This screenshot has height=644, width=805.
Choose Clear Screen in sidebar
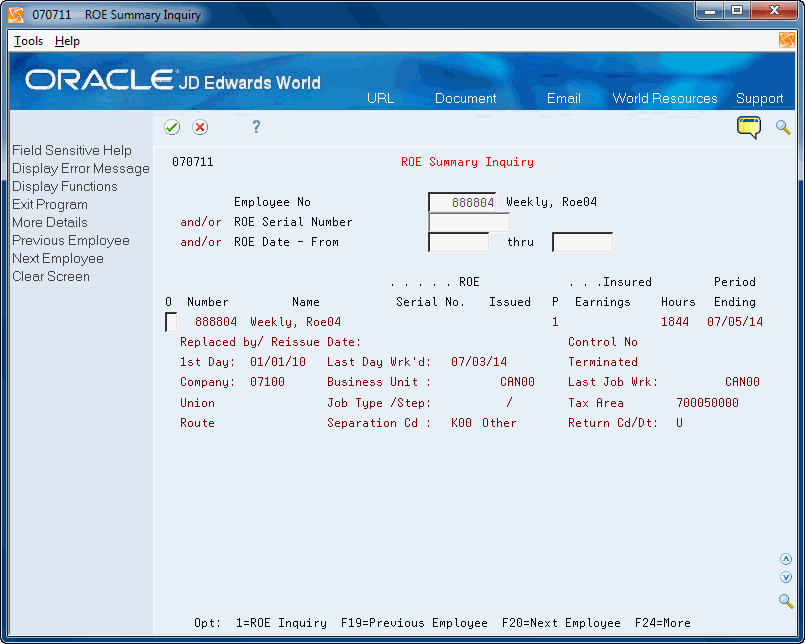pyautogui.click(x=51, y=276)
